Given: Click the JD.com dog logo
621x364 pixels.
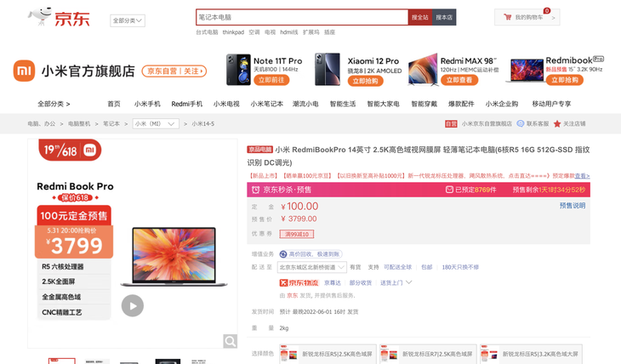Looking at the screenshot, I should [x=59, y=17].
